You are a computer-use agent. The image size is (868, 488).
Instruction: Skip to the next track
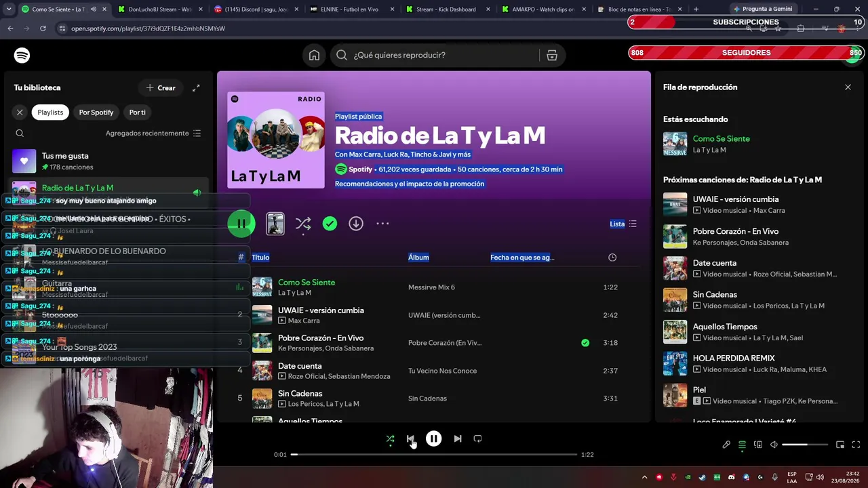(x=458, y=439)
